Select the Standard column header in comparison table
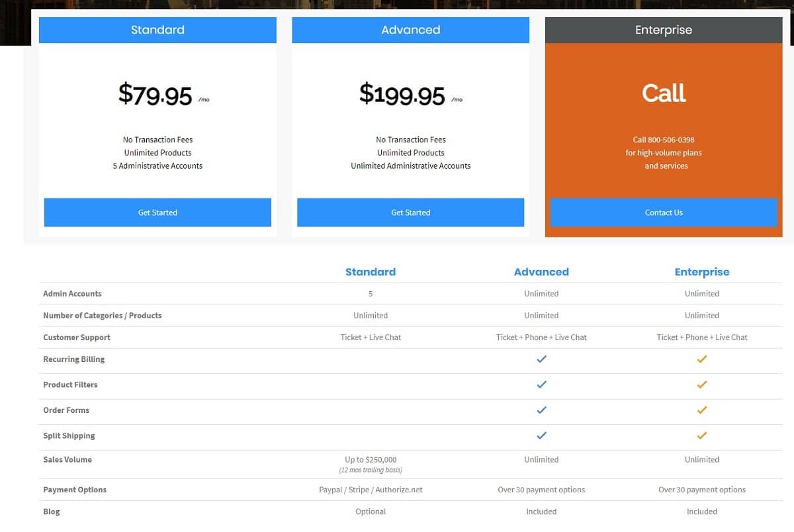 coord(371,271)
